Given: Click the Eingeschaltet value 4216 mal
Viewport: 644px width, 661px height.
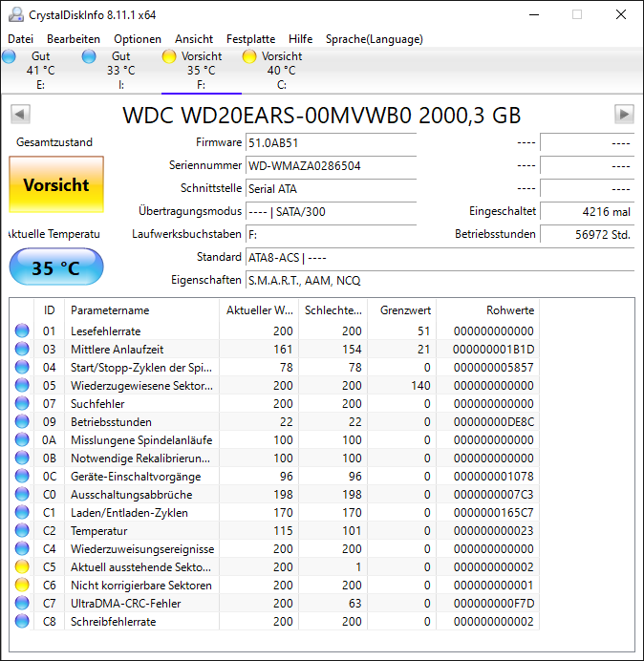Looking at the screenshot, I should coord(587,211).
